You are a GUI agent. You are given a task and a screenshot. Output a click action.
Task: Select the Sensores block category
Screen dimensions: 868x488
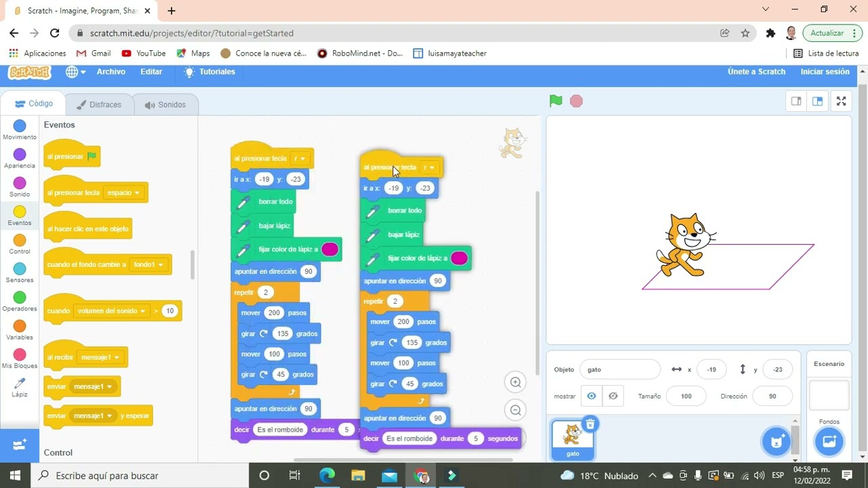pos(20,272)
